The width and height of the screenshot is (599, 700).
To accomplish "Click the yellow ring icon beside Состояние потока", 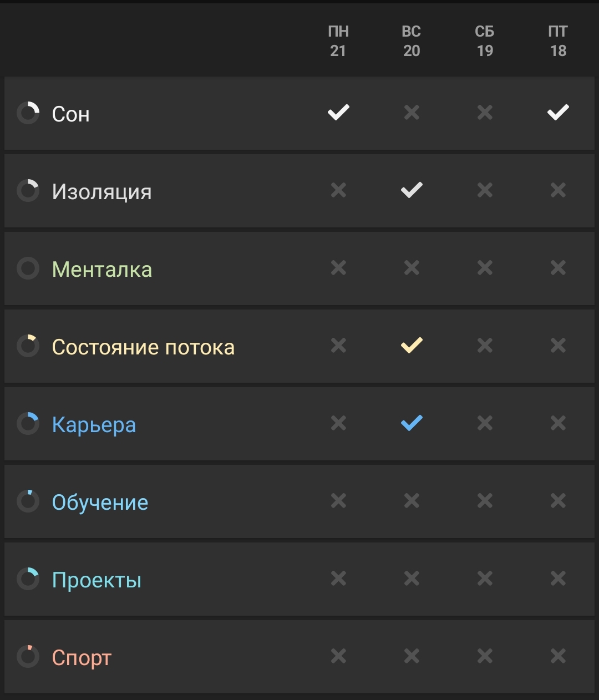I will pyautogui.click(x=28, y=346).
